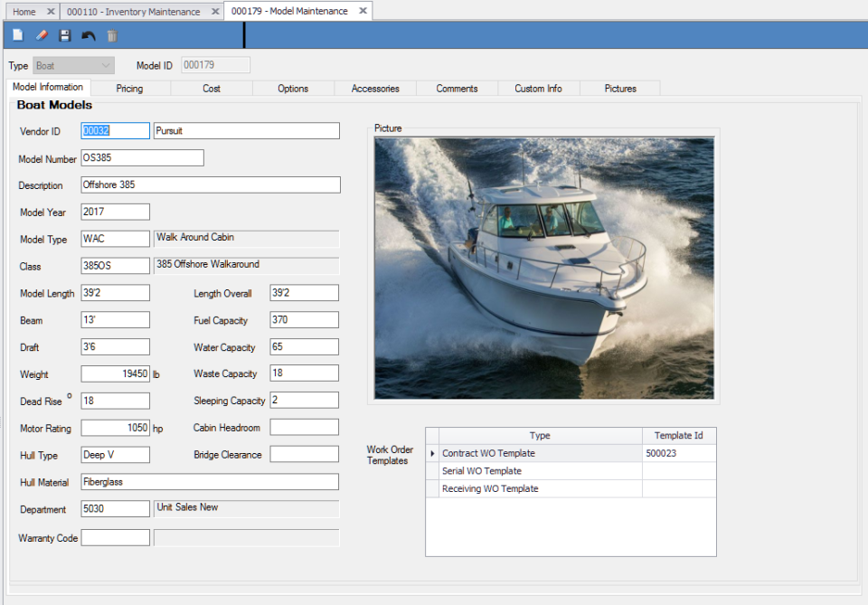The width and height of the screenshot is (868, 605).
Task: Click the Delete trash icon
Action: pos(111,34)
